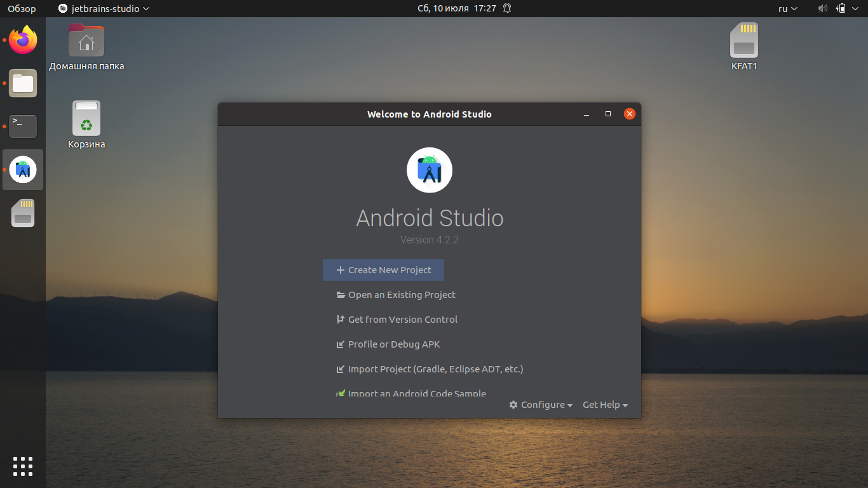Select the Android Studio dock icon
Image resolution: width=868 pixels, height=488 pixels.
[x=23, y=170]
